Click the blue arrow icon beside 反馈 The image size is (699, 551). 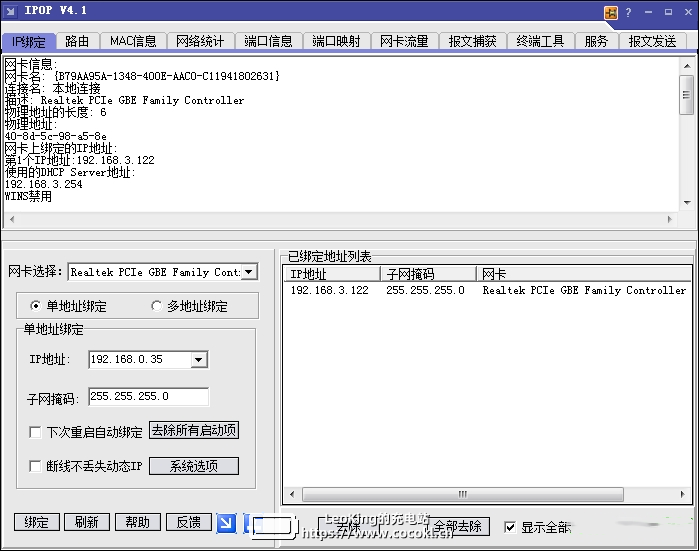[x=226, y=522]
